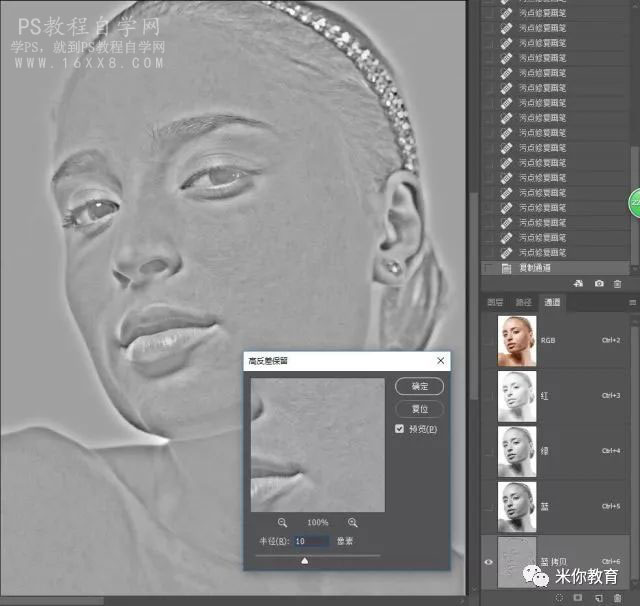The width and height of the screenshot is (640, 606).
Task: Hide the 蓝 拷贝 channel eye icon
Action: (x=489, y=562)
